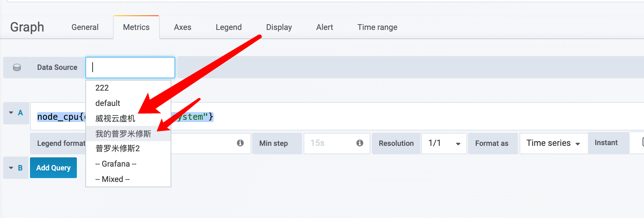
Task: Select the -- Grafana -- data source
Action: click(128, 164)
